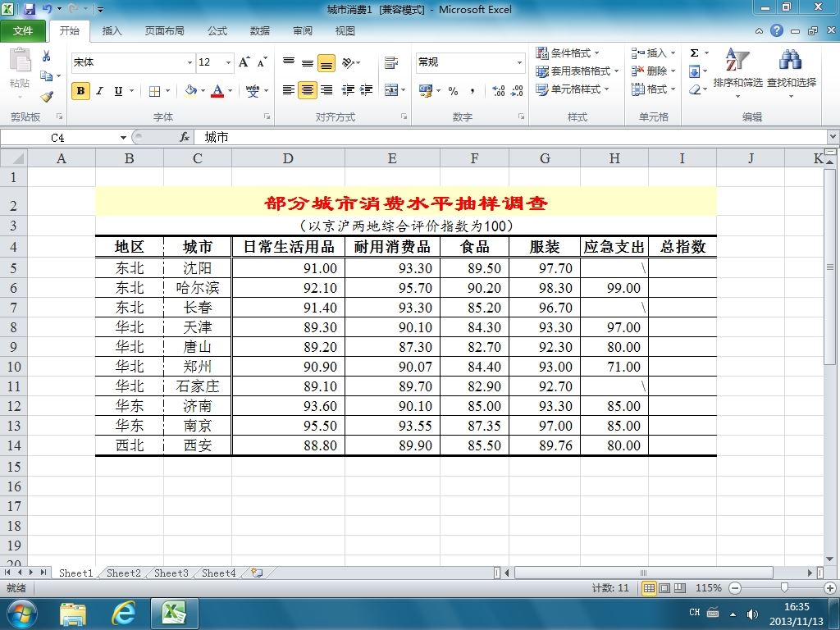This screenshot has width=840, height=630.
Task: Switch to the 审阅 ribbon tab
Action: [x=303, y=31]
